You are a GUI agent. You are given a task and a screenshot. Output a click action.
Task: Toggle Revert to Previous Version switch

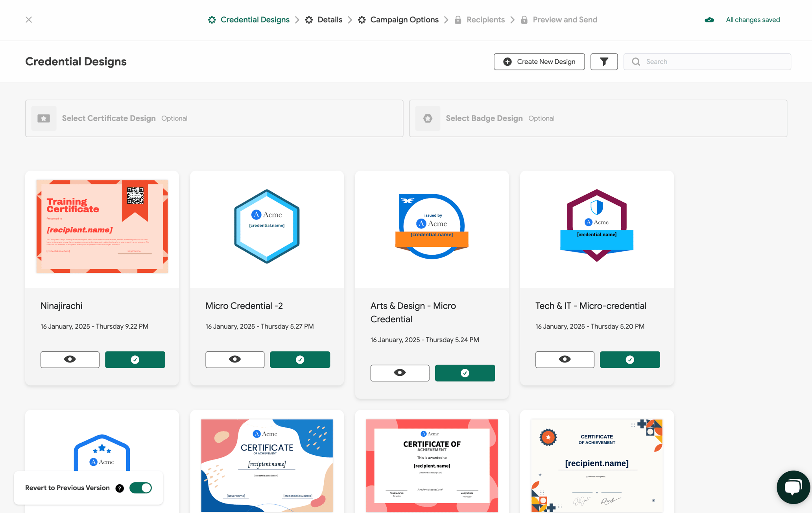(x=140, y=488)
